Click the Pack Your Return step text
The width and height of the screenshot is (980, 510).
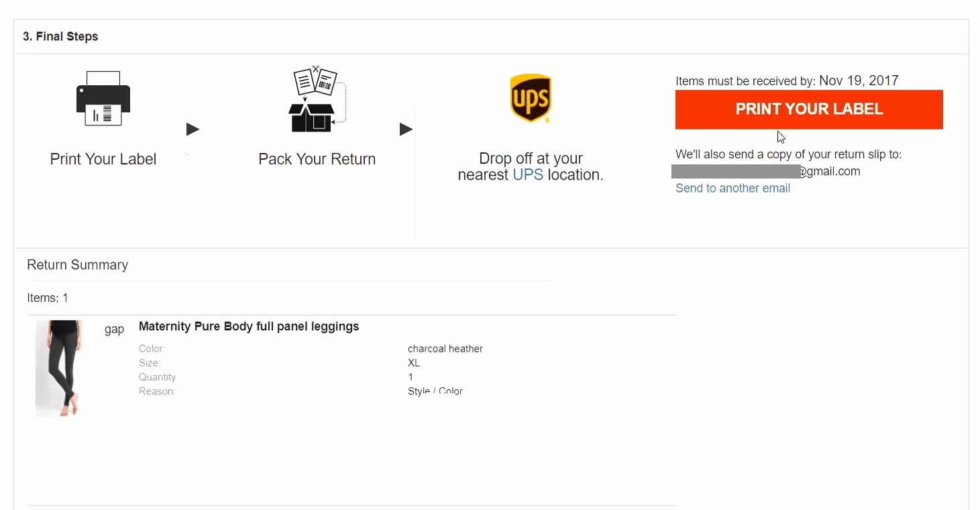317,159
